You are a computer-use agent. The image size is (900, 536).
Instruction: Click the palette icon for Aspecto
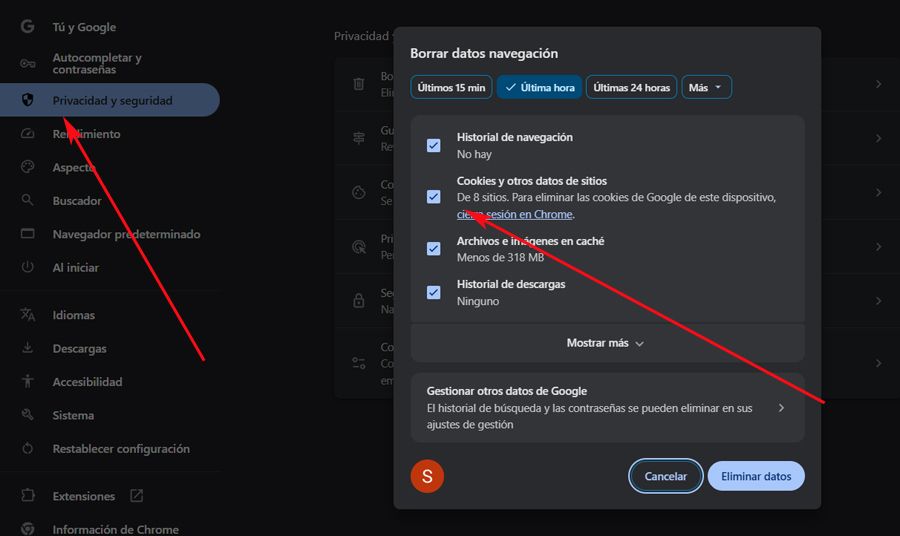click(28, 167)
